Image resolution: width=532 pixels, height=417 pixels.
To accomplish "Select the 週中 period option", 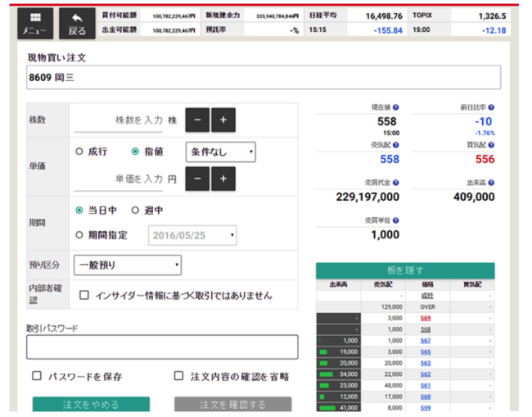I will (x=137, y=210).
